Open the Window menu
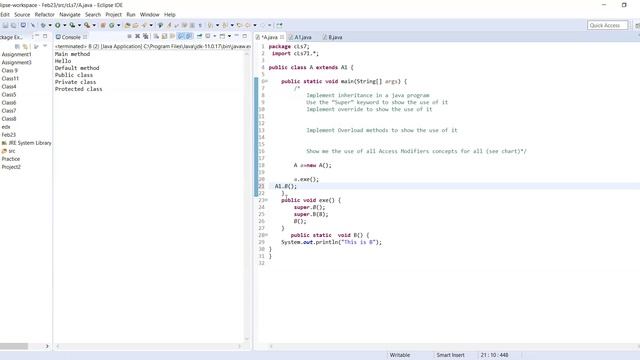Image resolution: width=640 pixels, height=360 pixels. point(149,14)
